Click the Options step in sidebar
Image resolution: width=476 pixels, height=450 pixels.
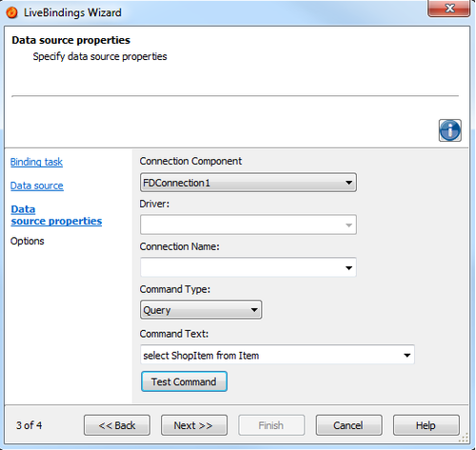[28, 241]
